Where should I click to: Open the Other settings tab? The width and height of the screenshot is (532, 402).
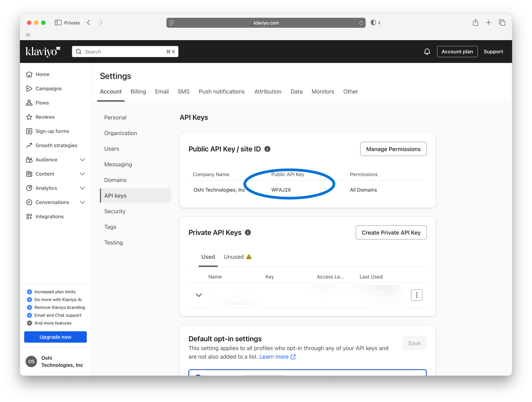(x=351, y=91)
